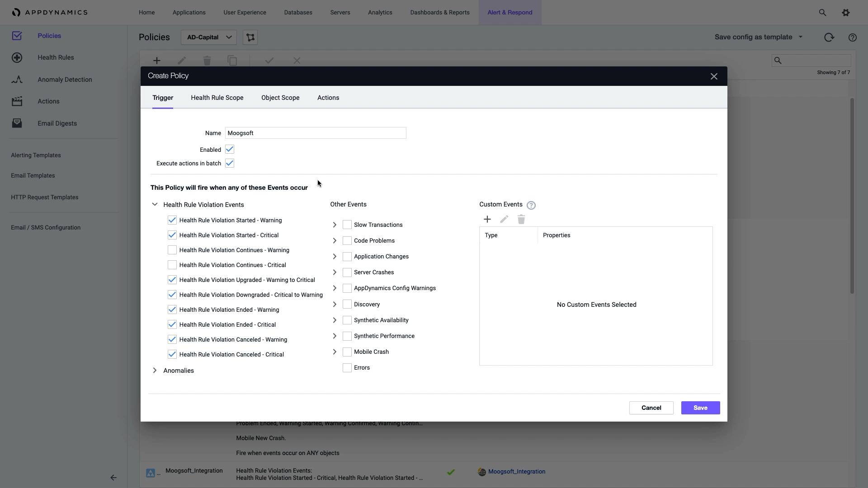Click the disable policy X icon
868x488 pixels.
tap(297, 61)
